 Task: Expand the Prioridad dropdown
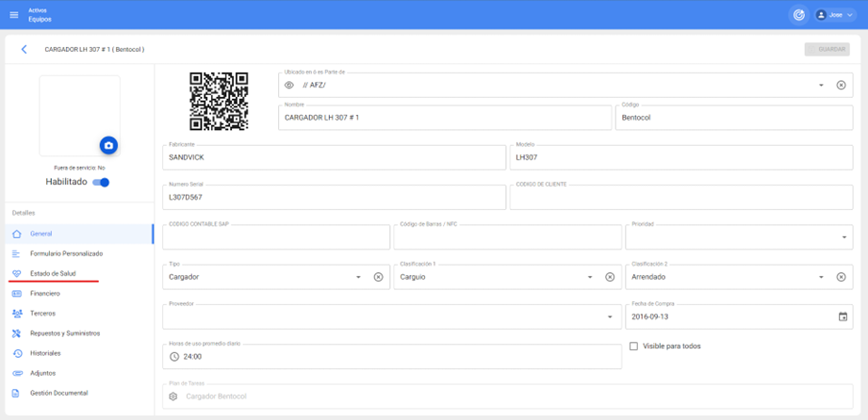[843, 237]
